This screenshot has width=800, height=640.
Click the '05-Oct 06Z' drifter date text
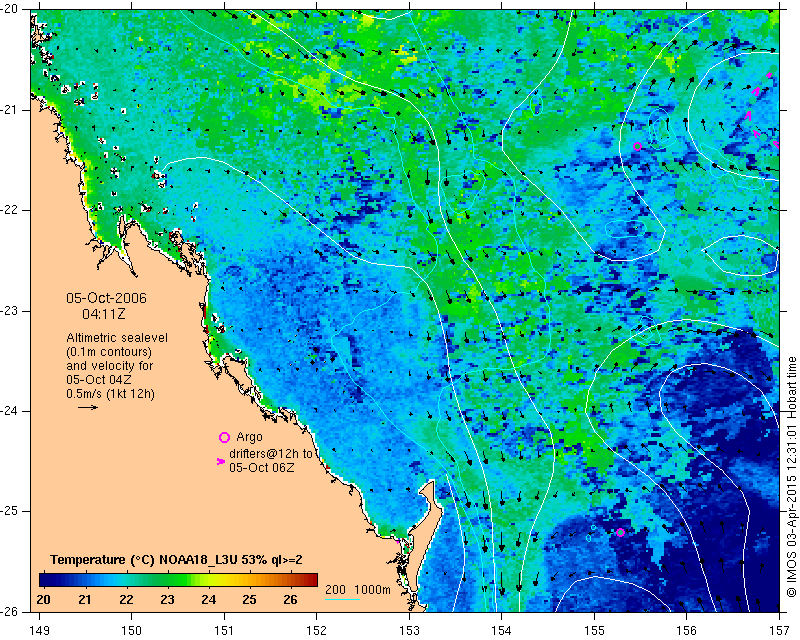[261, 467]
